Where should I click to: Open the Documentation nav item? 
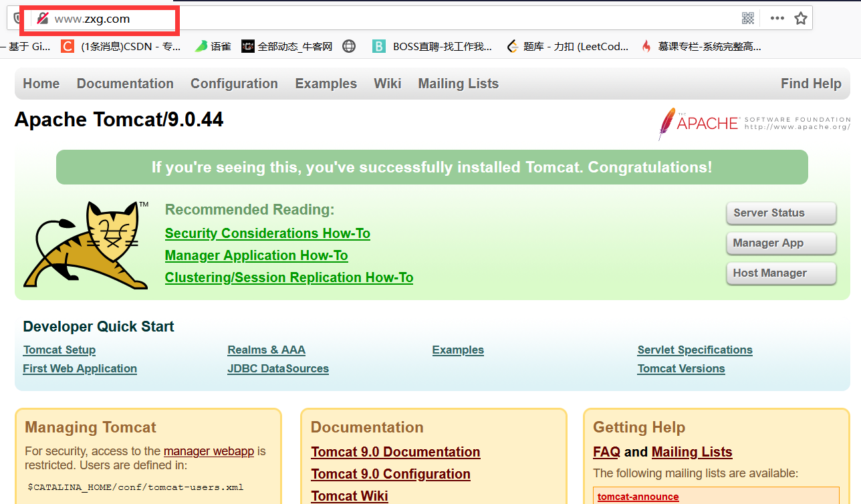[125, 84]
